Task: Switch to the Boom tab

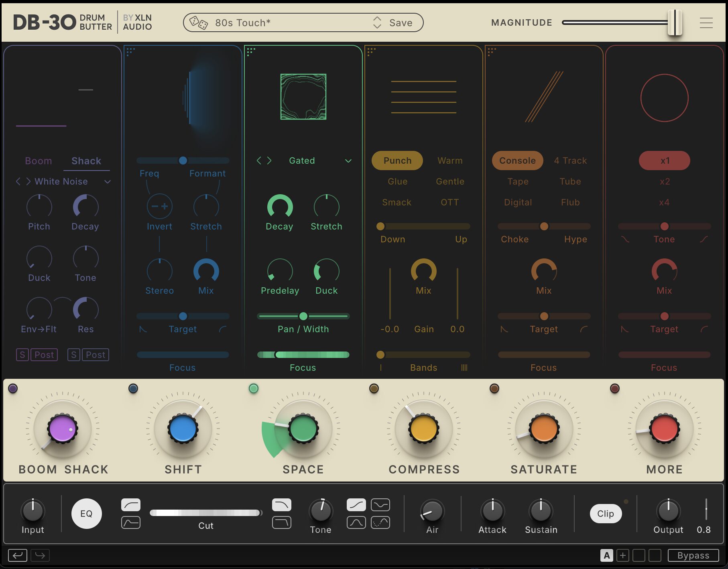Action: click(x=39, y=161)
